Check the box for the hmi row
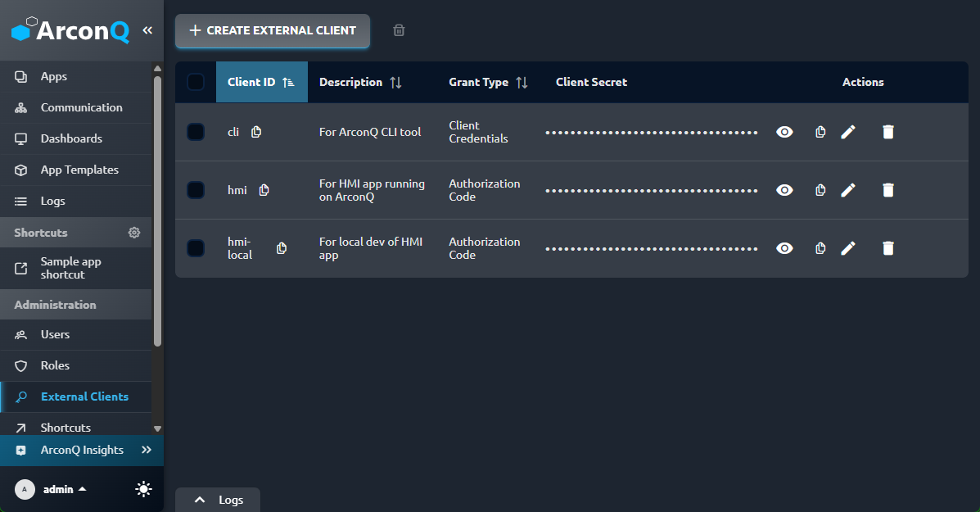The width and height of the screenshot is (980, 512). tap(196, 190)
